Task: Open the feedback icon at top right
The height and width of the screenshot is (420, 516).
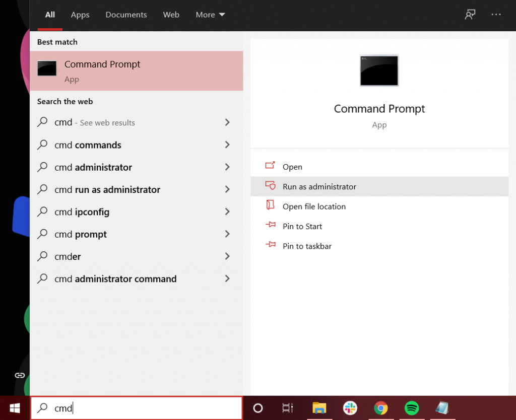Action: 470,15
